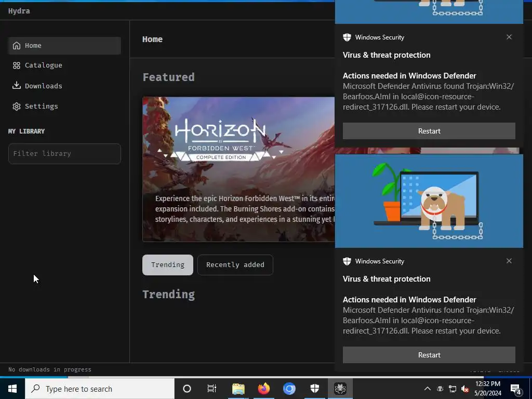Open Task View on the taskbar
Screen dimensions: 532x399
pyautogui.click(x=212, y=389)
